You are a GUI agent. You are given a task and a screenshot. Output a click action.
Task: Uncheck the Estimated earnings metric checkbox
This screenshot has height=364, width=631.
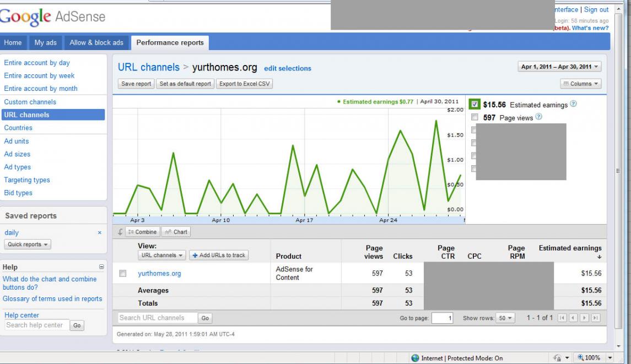(474, 105)
